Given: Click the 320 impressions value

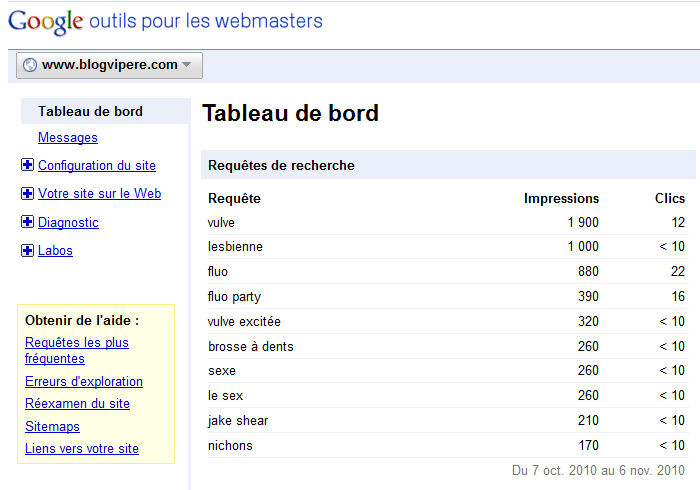Looking at the screenshot, I should 588,321.
